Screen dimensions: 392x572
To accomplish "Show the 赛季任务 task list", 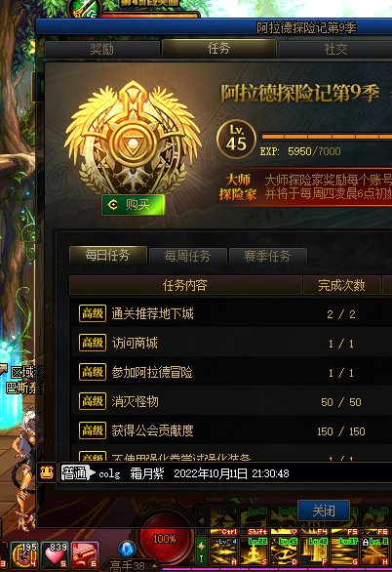I will click(267, 256).
